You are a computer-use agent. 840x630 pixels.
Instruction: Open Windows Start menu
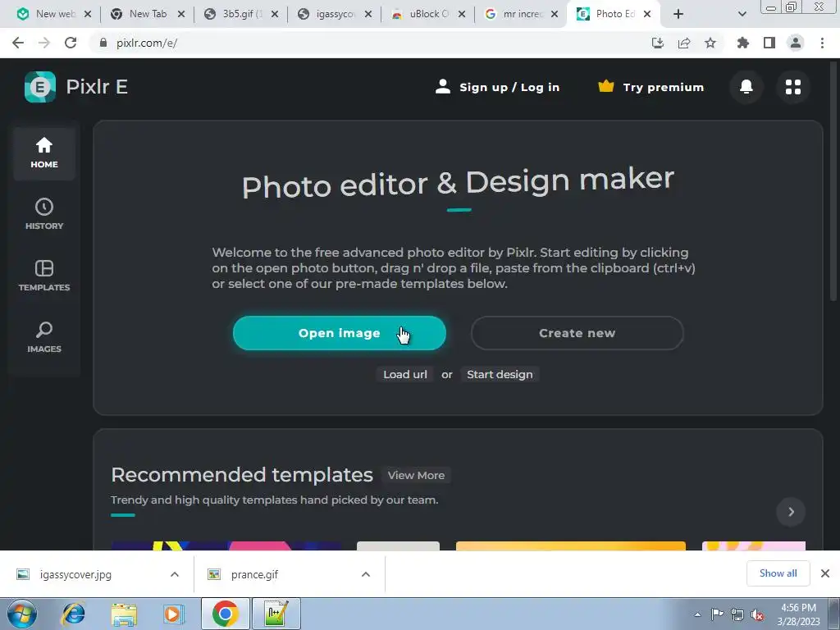22,614
